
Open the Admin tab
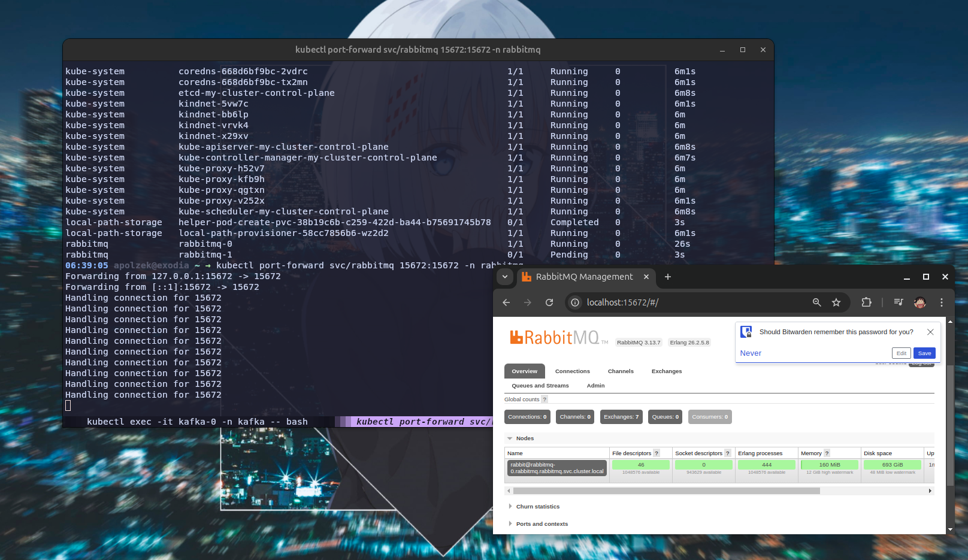(596, 386)
